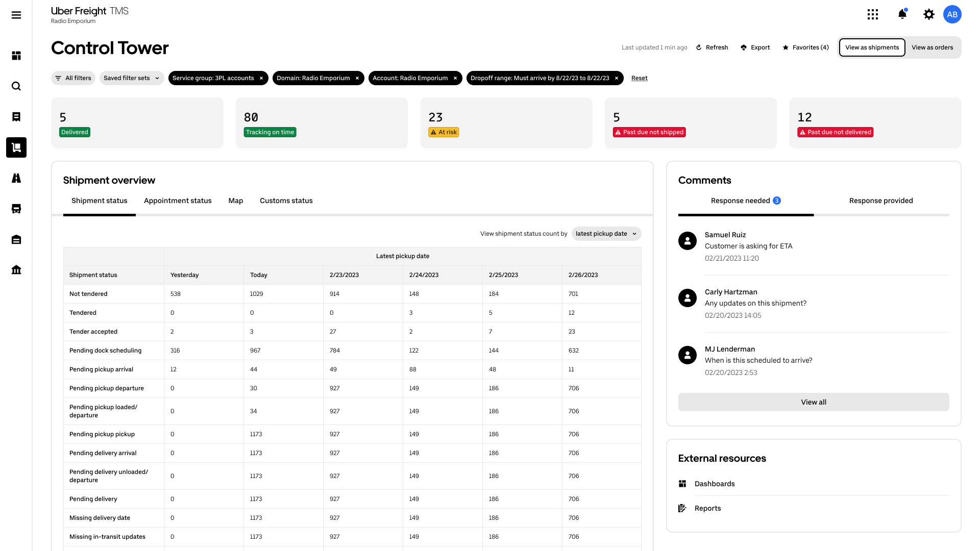Click the road icon in sidebar
Image resolution: width=980 pixels, height=551 pixels.
tap(16, 178)
